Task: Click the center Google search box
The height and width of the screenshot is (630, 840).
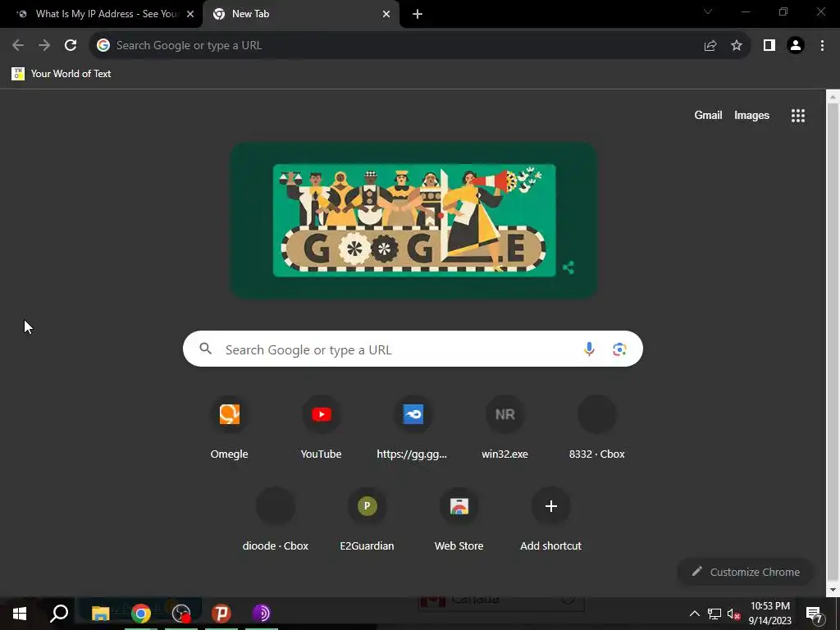Action: point(413,349)
